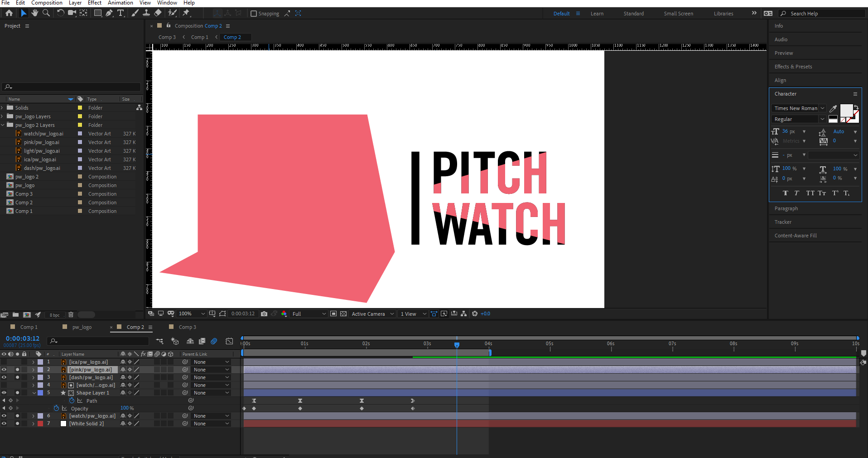Open the Composition menu
868x458 pixels.
click(x=47, y=3)
